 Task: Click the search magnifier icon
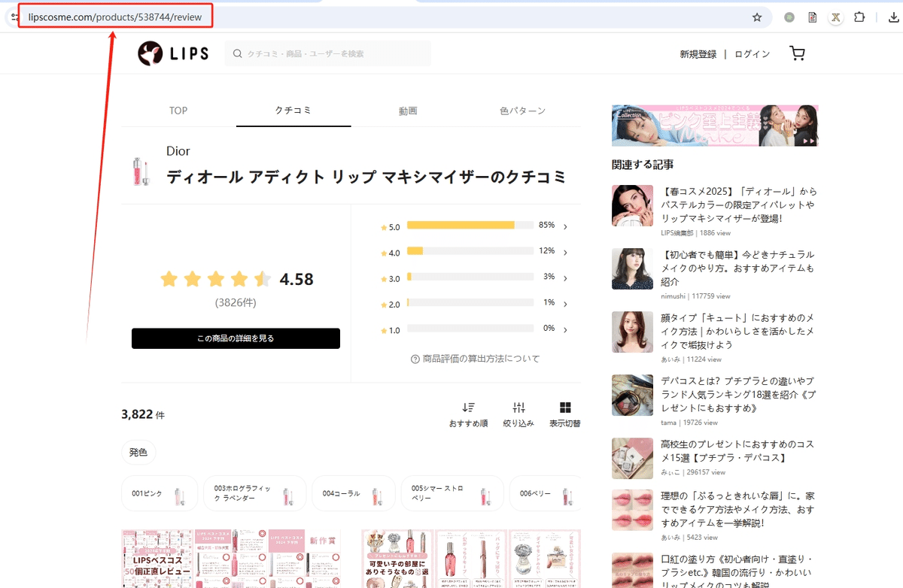tap(238, 54)
